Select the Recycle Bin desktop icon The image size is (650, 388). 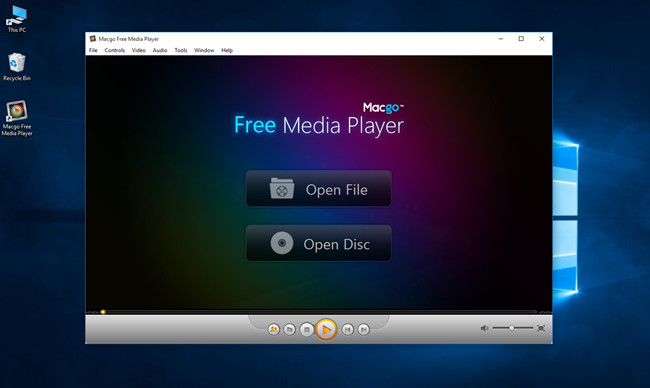pyautogui.click(x=17, y=67)
